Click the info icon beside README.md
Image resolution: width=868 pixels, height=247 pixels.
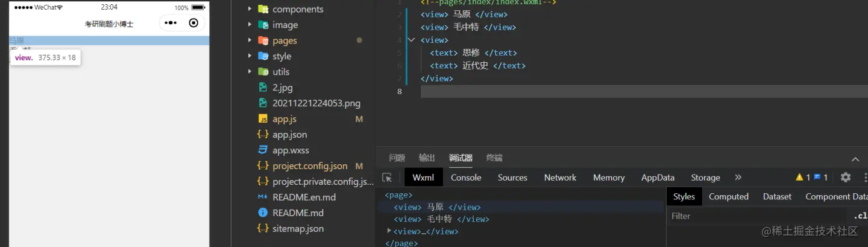[263, 213]
